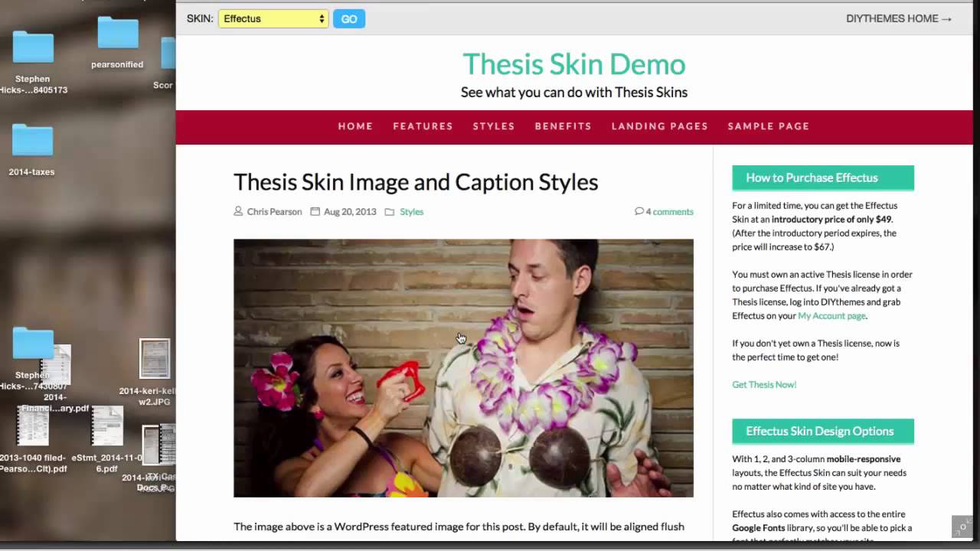Select the eStmt_2014-11 PDF desktop file
Viewport: 980px width, 551px height.
tap(107, 440)
